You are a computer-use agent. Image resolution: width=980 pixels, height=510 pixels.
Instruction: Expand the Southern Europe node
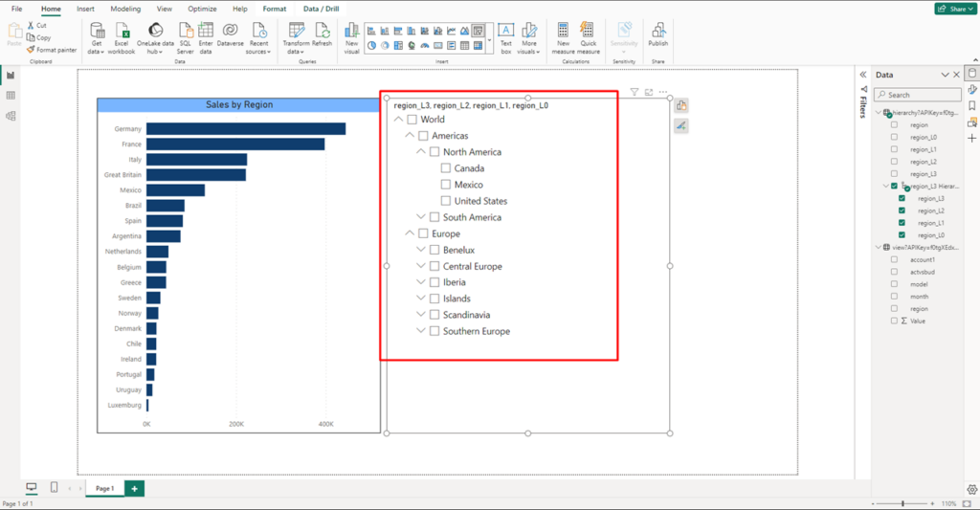pyautogui.click(x=421, y=331)
